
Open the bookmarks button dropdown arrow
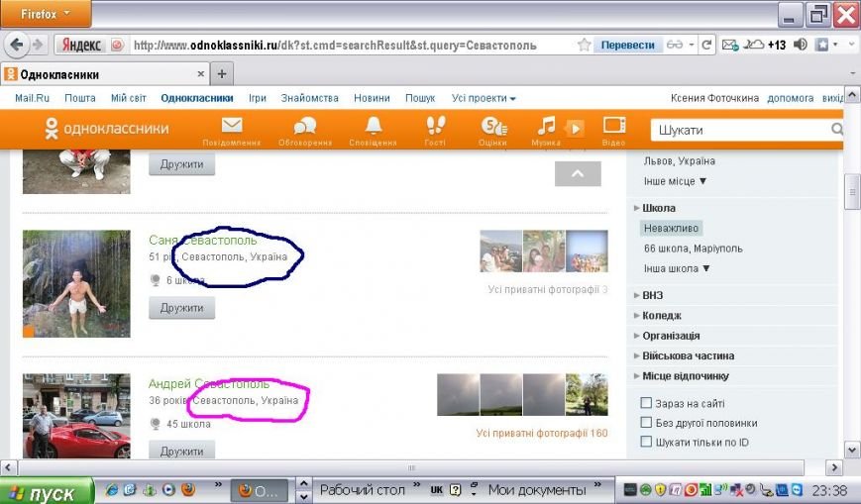pos(836,45)
